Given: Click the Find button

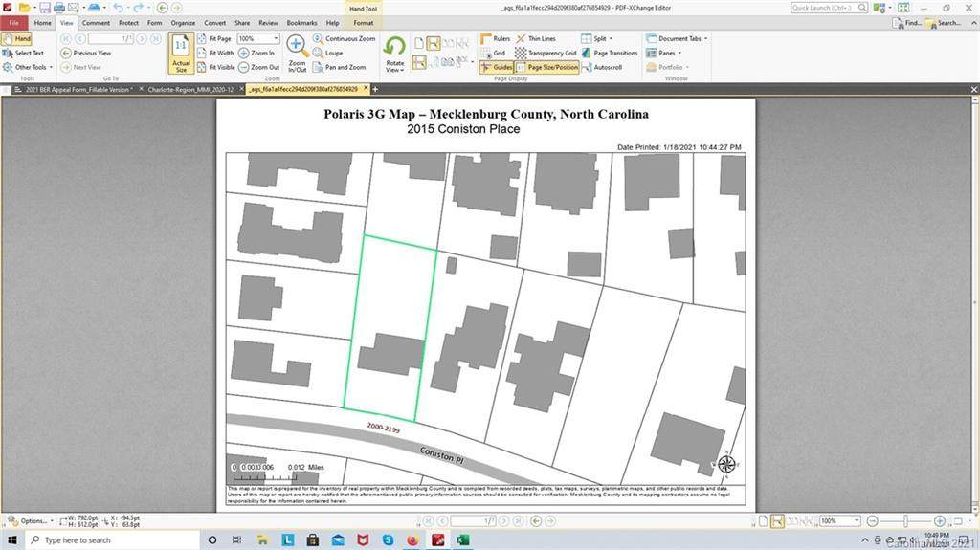Looking at the screenshot, I should (907, 23).
